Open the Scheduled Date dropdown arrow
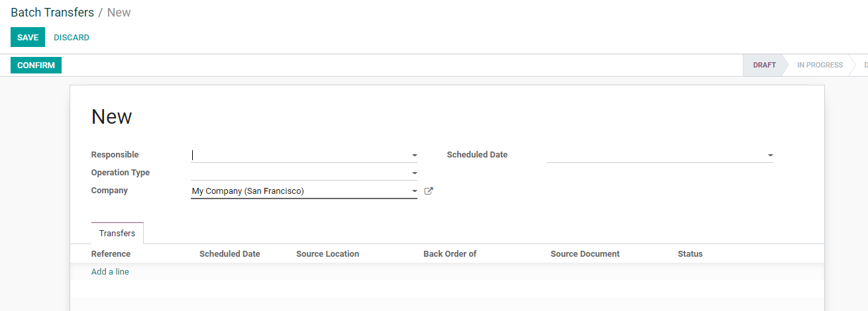Screen dimensions: 868x311 point(770,155)
